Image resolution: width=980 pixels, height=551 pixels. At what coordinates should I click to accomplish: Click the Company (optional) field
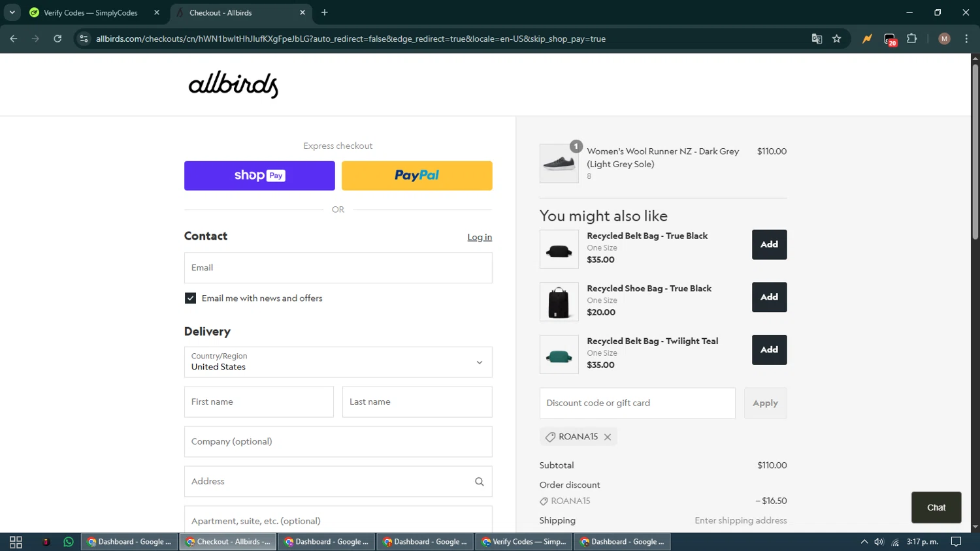[338, 442]
